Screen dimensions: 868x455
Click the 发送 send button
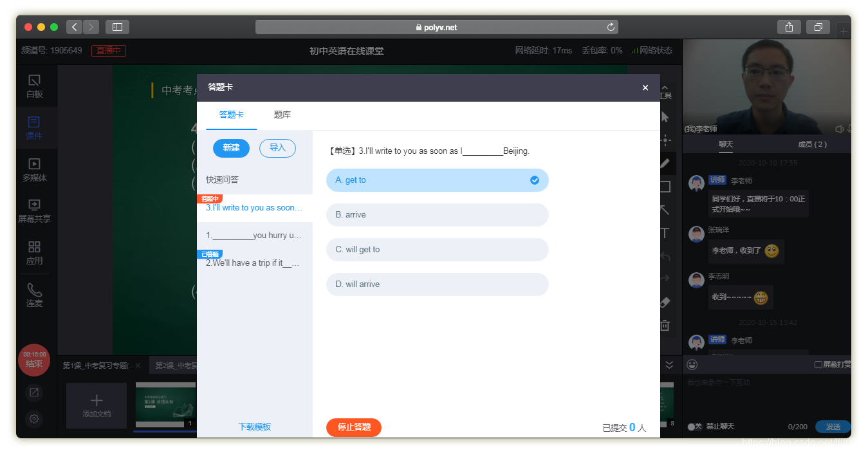pyautogui.click(x=833, y=427)
